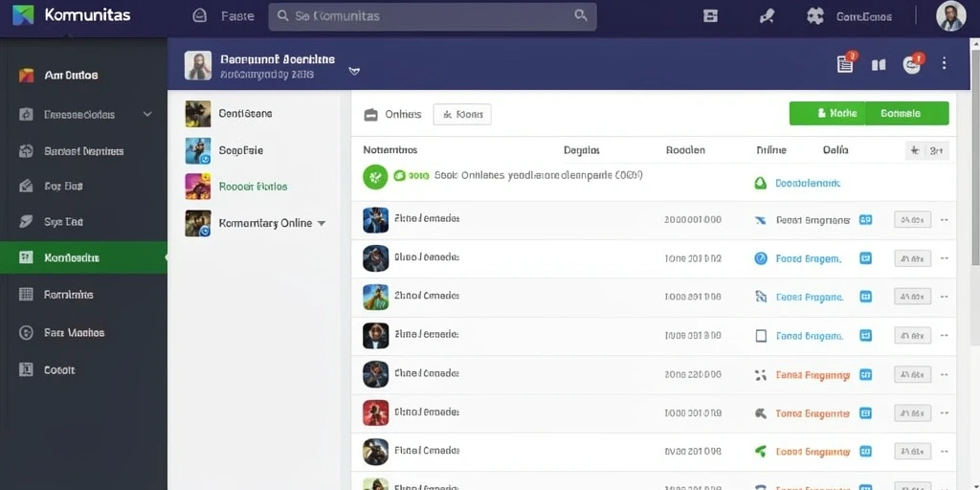Tick the empty square checkbox in the table rows
The width and height of the screenshot is (980, 490).
click(761, 336)
